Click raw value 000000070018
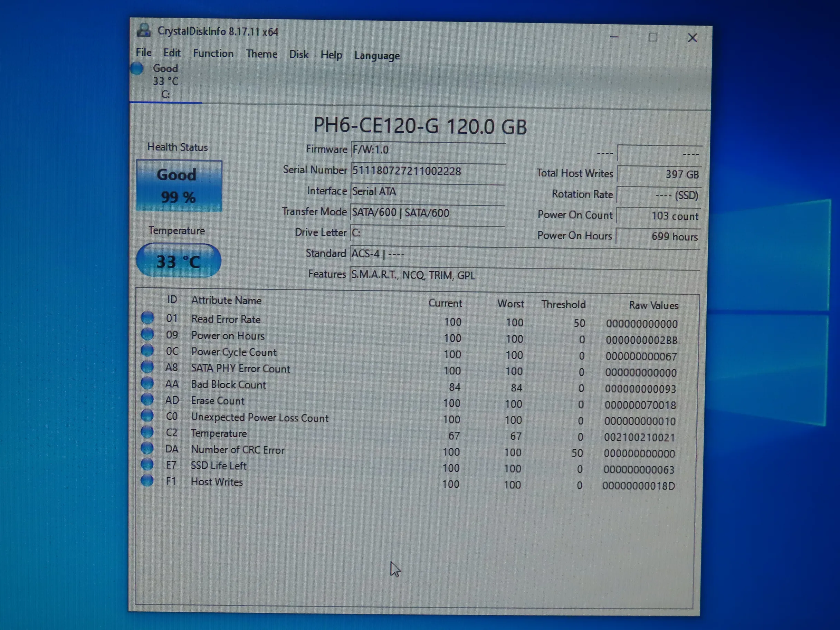Viewport: 840px width, 630px height. 640,405
